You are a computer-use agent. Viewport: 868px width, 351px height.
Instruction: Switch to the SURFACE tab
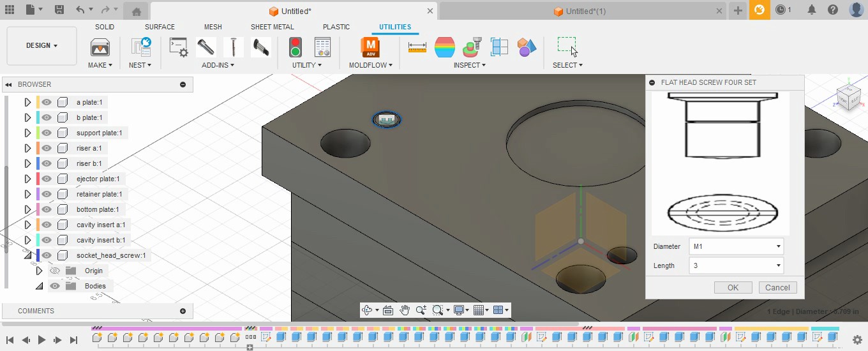point(160,27)
